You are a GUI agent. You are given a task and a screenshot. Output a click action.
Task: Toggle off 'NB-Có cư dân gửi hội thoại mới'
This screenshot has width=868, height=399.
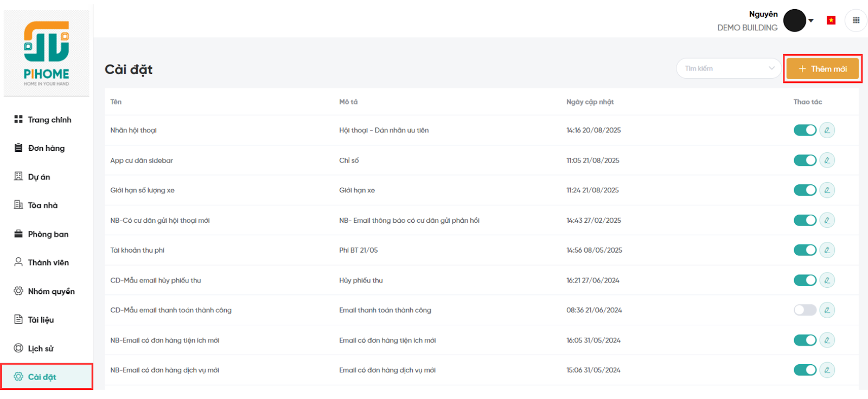tap(805, 220)
